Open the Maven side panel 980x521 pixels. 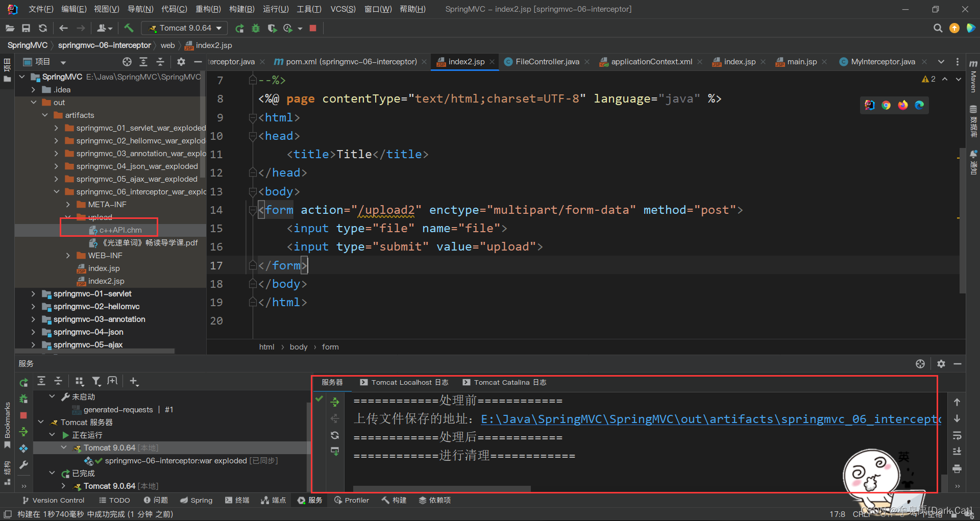973,77
